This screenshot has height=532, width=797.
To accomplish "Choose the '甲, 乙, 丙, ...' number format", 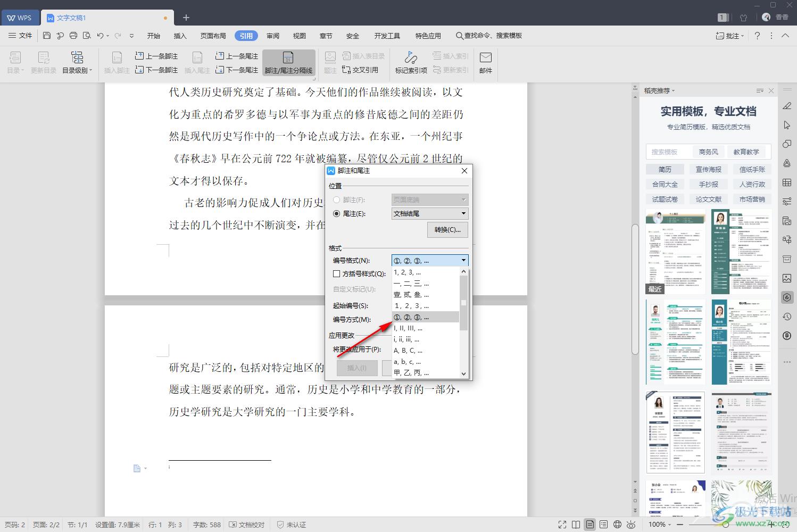I will pos(426,372).
